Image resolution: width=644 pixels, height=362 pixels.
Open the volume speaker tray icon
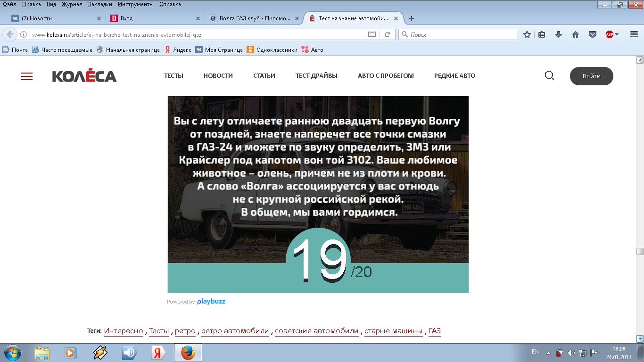pyautogui.click(x=571, y=353)
